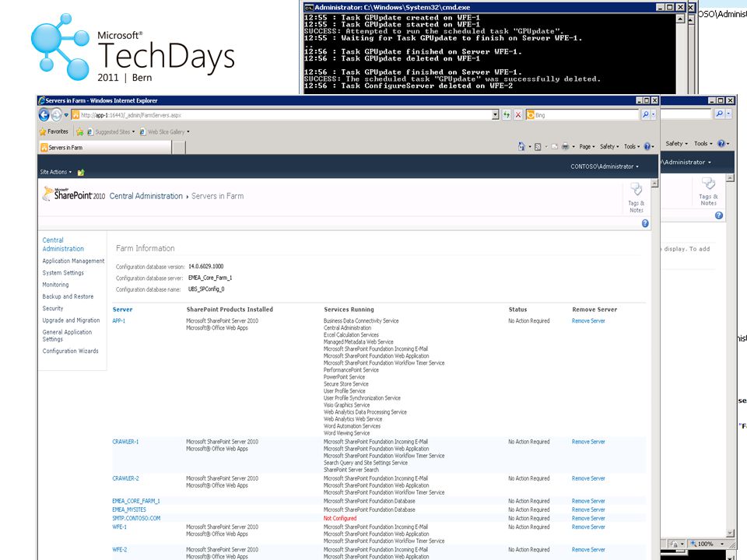This screenshot has height=560, width=747.
Task: Click the cmd.exe title bar icon
Action: point(309,7)
